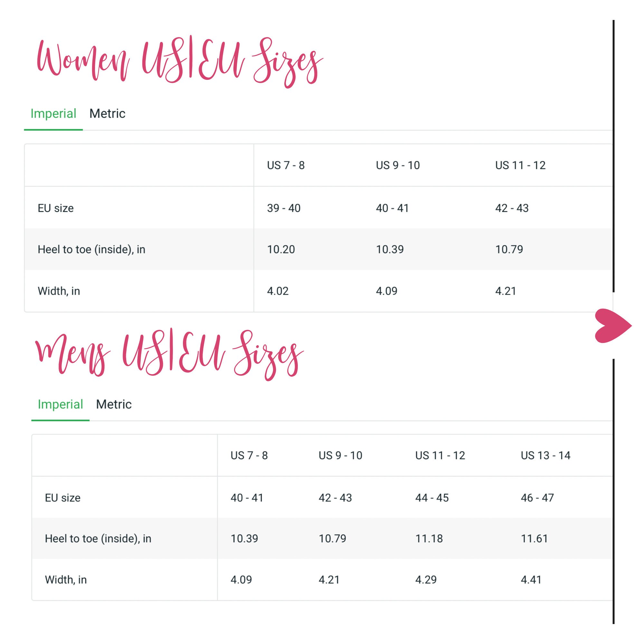
Task: Click women's Heel to toe row label
Action: 91,249
